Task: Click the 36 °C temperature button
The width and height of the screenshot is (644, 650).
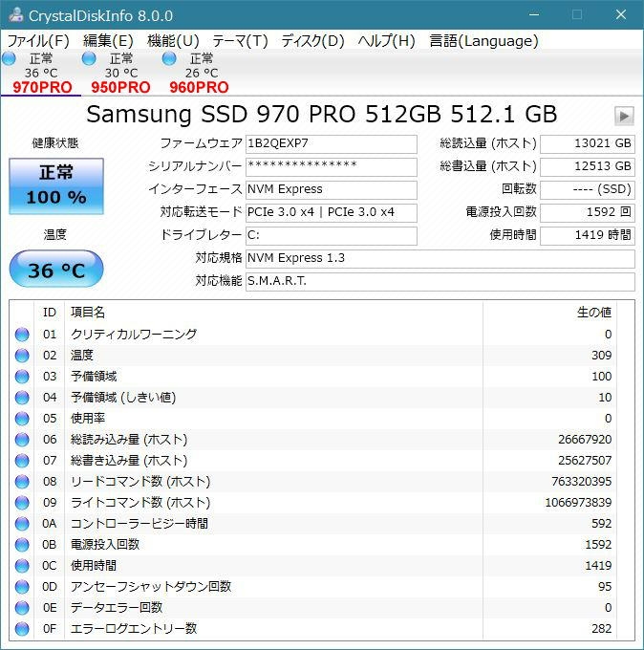Action: tap(56, 270)
